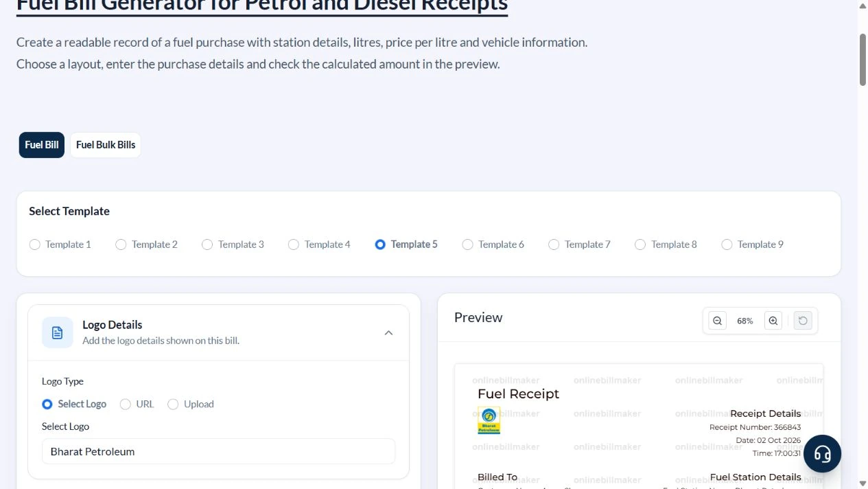This screenshot has width=868, height=489.
Task: Click the 68% zoom level value
Action: point(745,321)
